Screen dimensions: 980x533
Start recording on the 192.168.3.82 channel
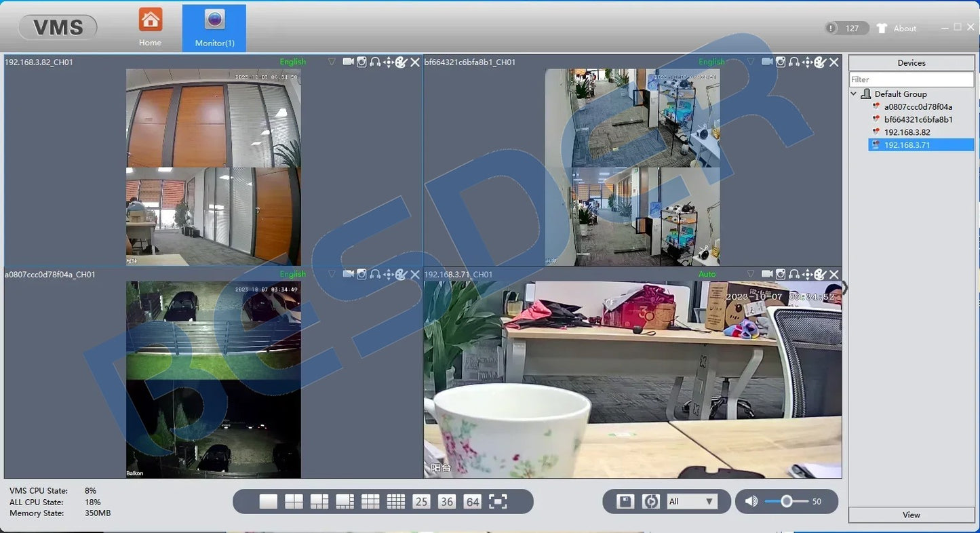(349, 62)
